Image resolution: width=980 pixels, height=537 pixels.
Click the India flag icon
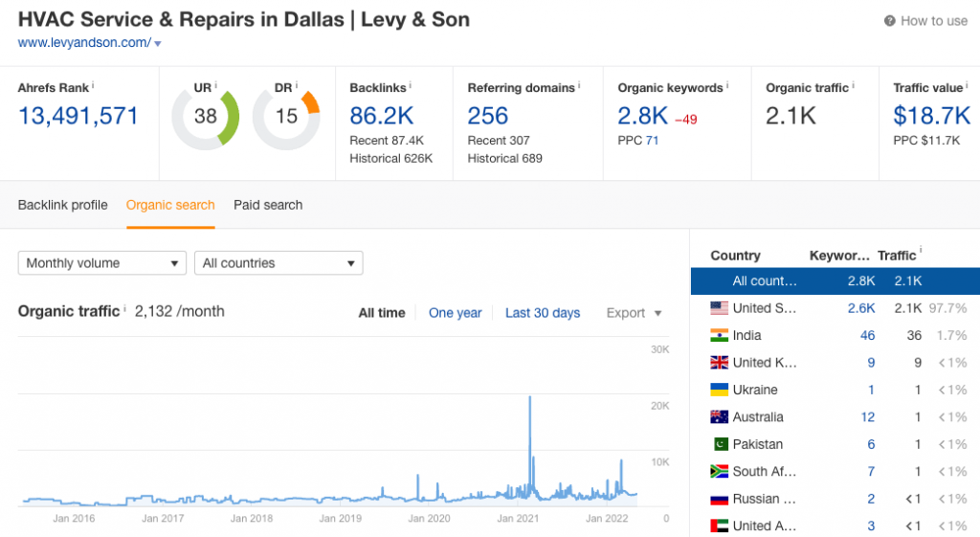pos(720,336)
